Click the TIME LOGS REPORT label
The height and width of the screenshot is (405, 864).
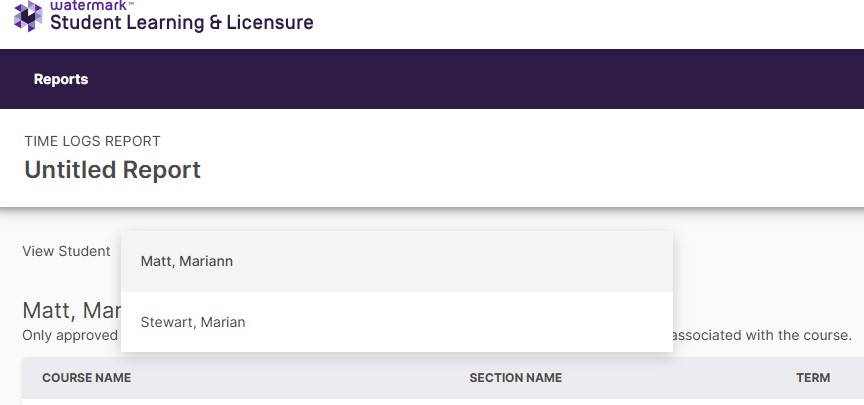(92, 141)
